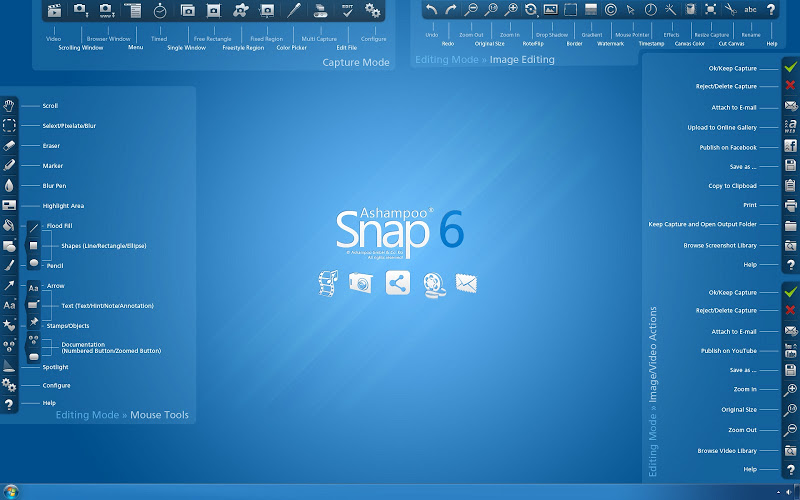Viewport: 800px width, 500px height.
Task: Activate the Spotlight tool
Action: click(9, 365)
